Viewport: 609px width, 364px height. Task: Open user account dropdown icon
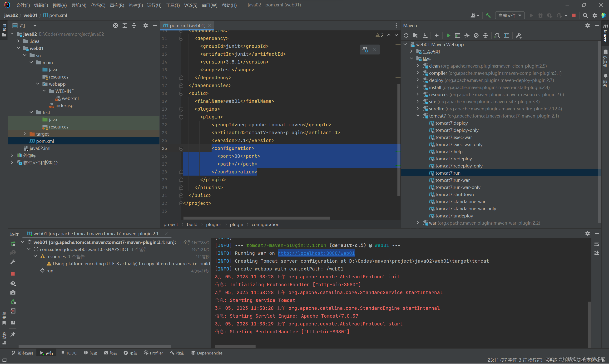[475, 15]
